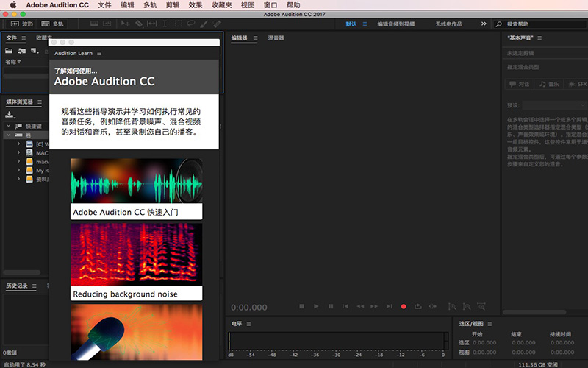Switch to Multitrack (多轨) view
588x368 pixels.
tap(52, 24)
